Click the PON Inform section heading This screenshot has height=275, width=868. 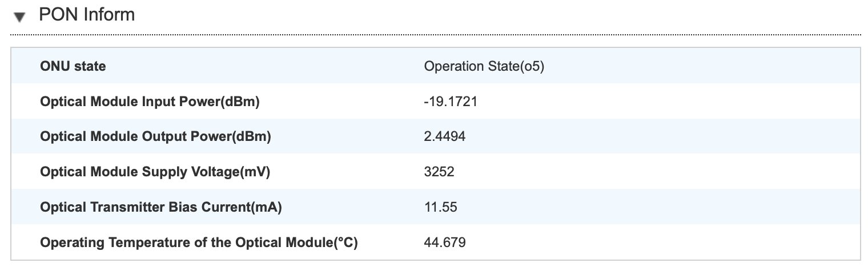click(x=87, y=15)
